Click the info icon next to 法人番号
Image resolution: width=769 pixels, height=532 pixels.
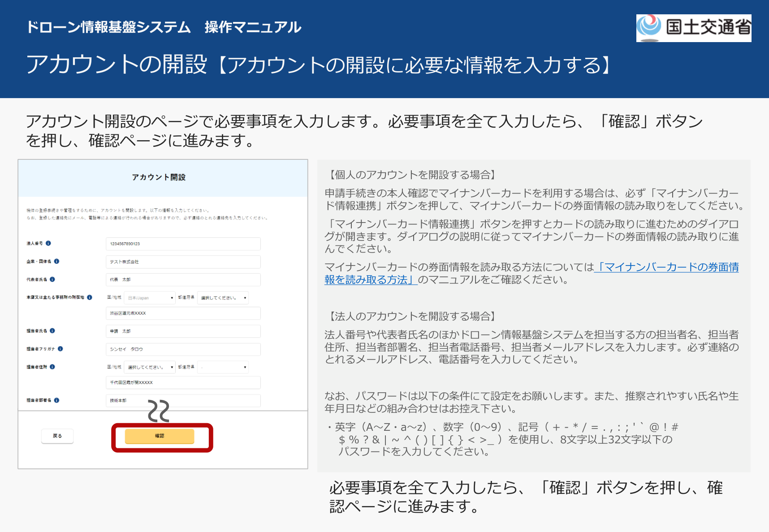tap(48, 244)
